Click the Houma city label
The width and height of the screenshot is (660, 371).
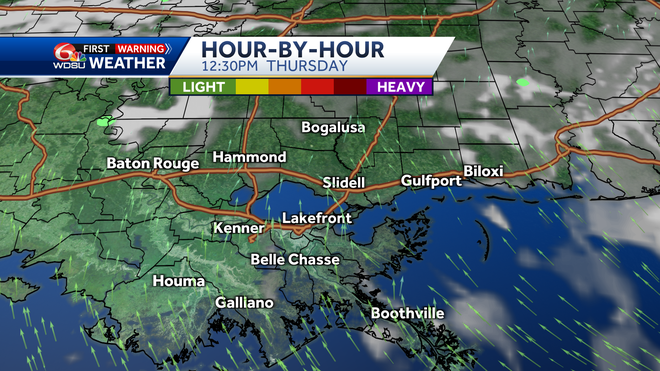[178, 281]
